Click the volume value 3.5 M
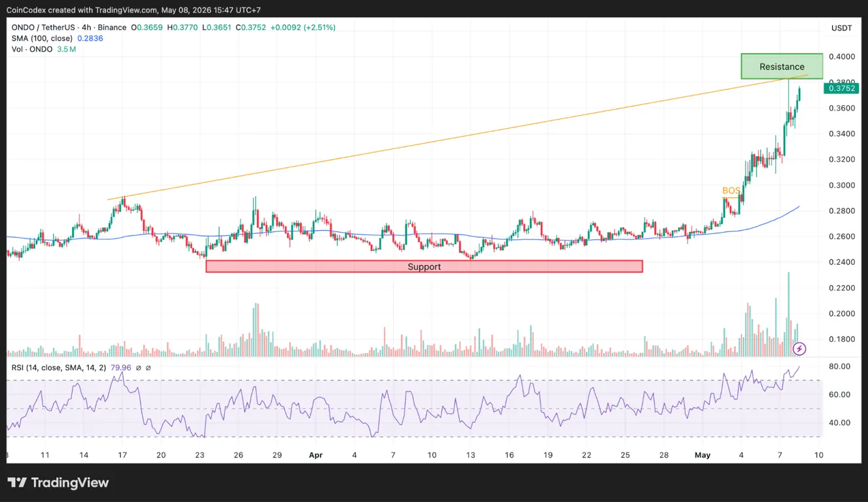 (67, 49)
